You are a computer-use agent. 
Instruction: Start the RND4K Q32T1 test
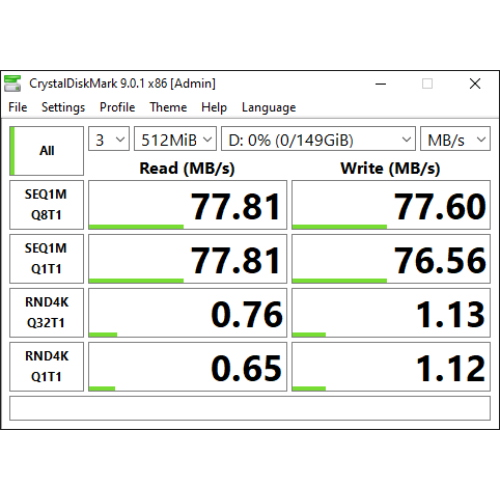point(46,313)
